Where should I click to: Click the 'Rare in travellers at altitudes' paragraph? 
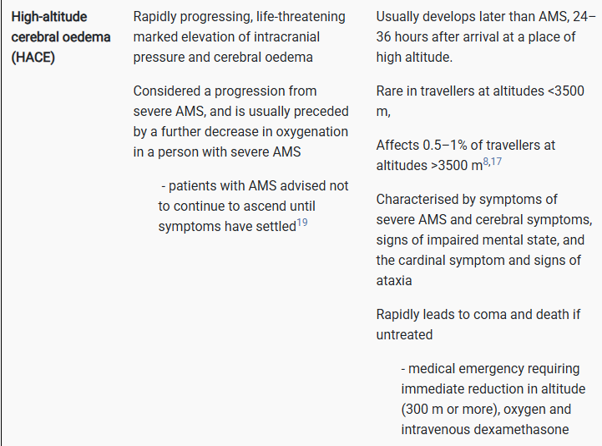(480, 101)
